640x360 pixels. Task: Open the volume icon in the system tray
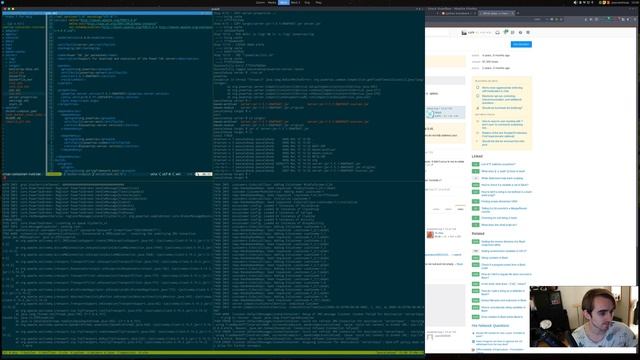point(575,2)
